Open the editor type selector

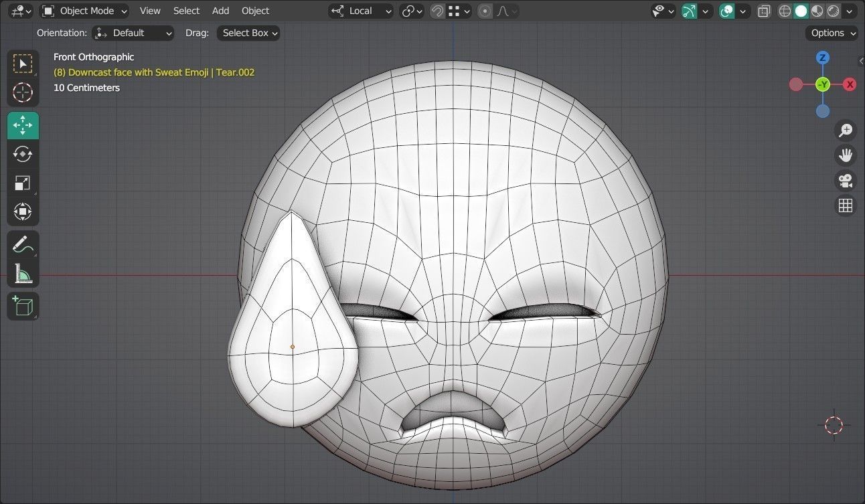click(21, 11)
